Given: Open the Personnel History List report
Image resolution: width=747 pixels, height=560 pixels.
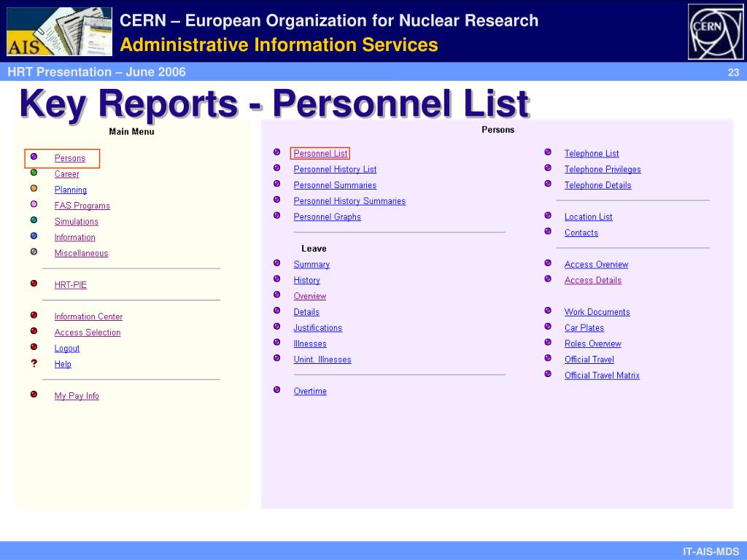Looking at the screenshot, I should pos(335,169).
